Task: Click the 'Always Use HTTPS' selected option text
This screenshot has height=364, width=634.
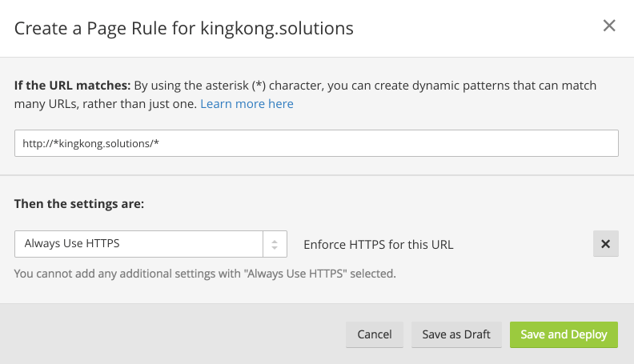Action: pyautogui.click(x=72, y=244)
